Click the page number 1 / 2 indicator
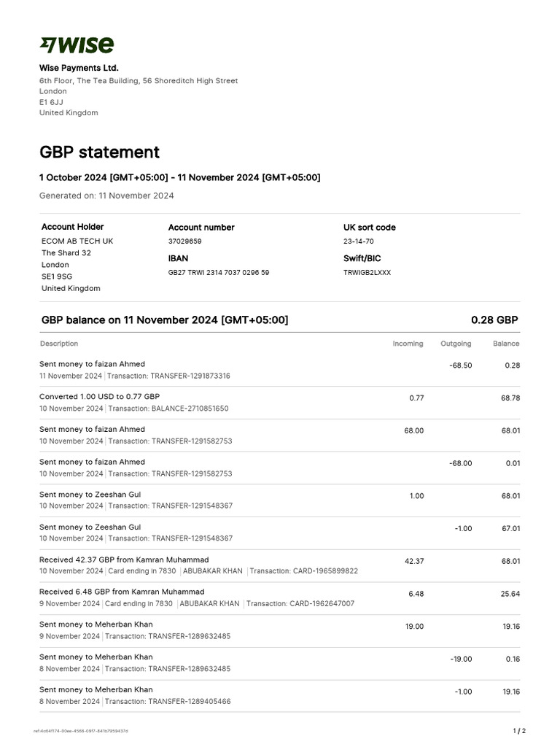This screenshot has height=747, width=560. 519,731
